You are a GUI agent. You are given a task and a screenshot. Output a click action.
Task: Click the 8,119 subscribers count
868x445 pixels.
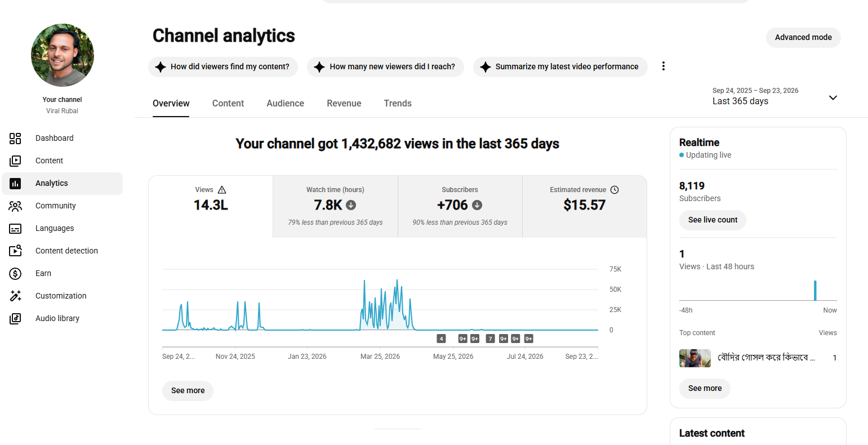tap(692, 186)
